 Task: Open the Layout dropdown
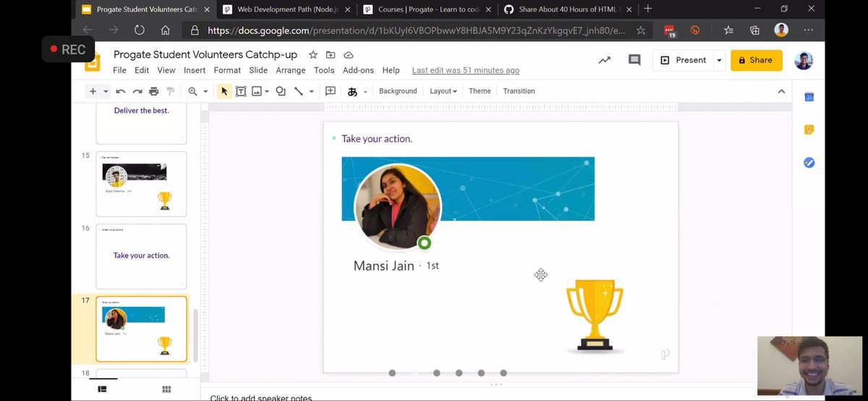(443, 91)
